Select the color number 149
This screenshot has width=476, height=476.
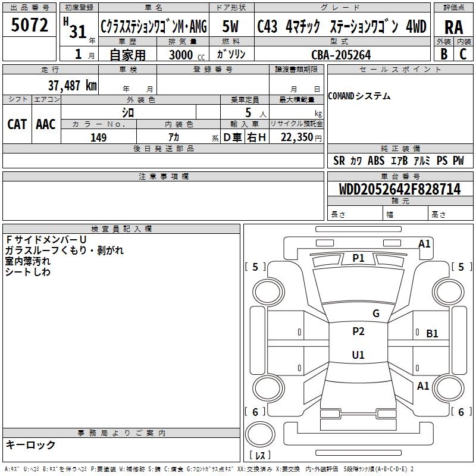tap(98, 137)
